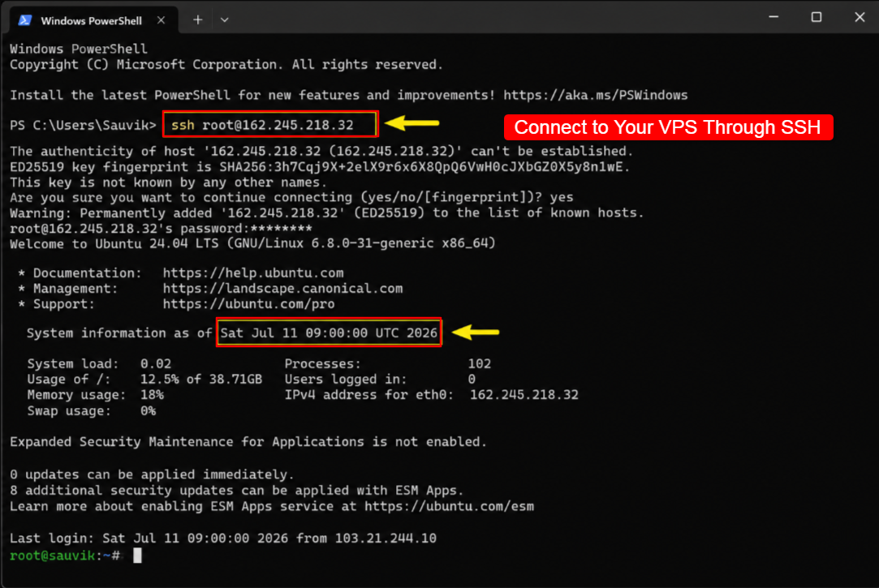This screenshot has height=588, width=879.
Task: Click the https://landscape.canonical.com link
Action: coord(282,289)
